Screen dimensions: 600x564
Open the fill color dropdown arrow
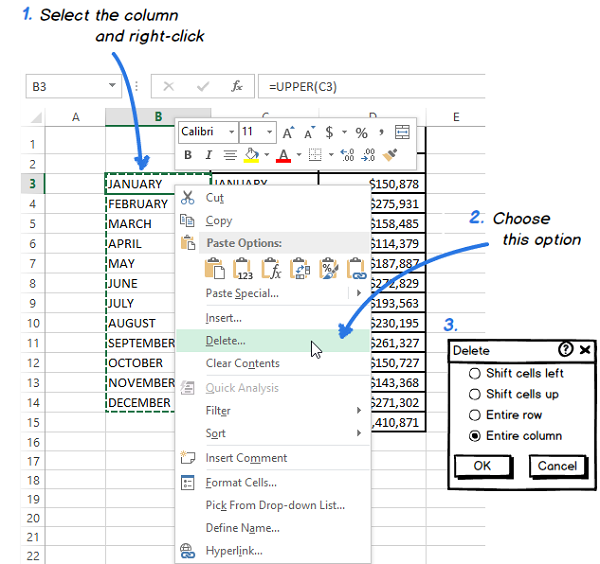pos(267,155)
